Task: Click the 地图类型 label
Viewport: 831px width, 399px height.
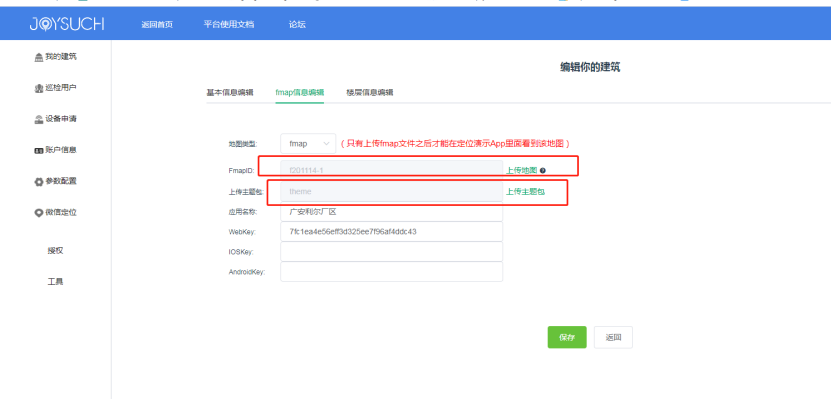Action: [x=242, y=144]
